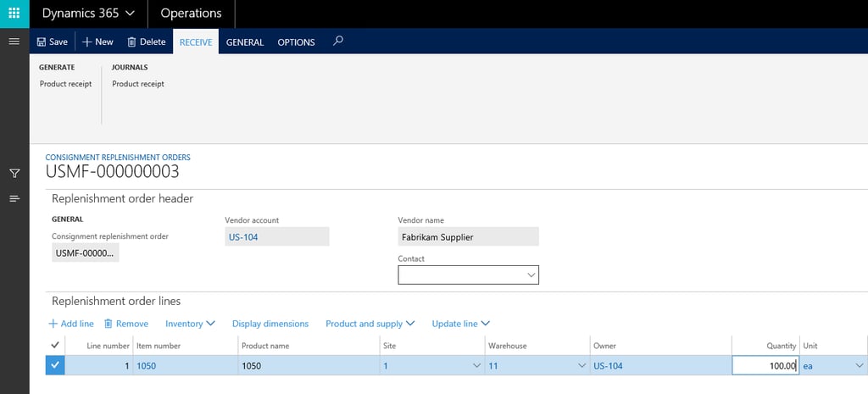Expand the Update line menu
The width and height of the screenshot is (868, 394).
click(x=460, y=324)
